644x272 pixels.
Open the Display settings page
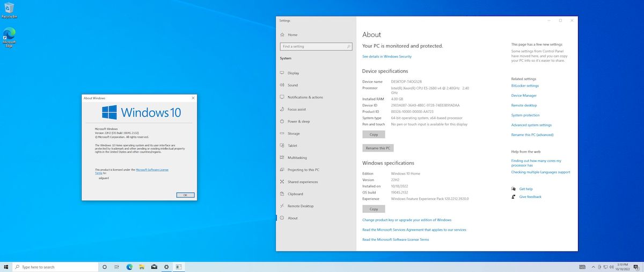pyautogui.click(x=293, y=73)
